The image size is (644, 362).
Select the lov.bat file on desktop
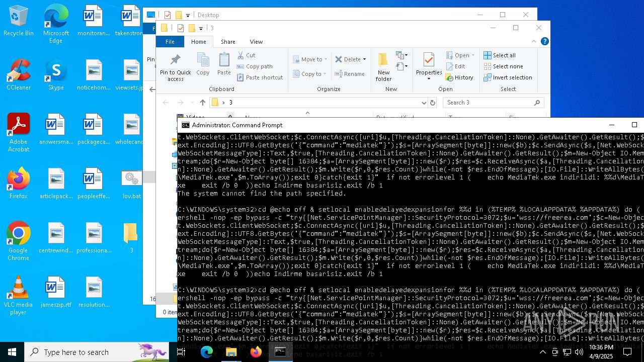pyautogui.click(x=131, y=184)
